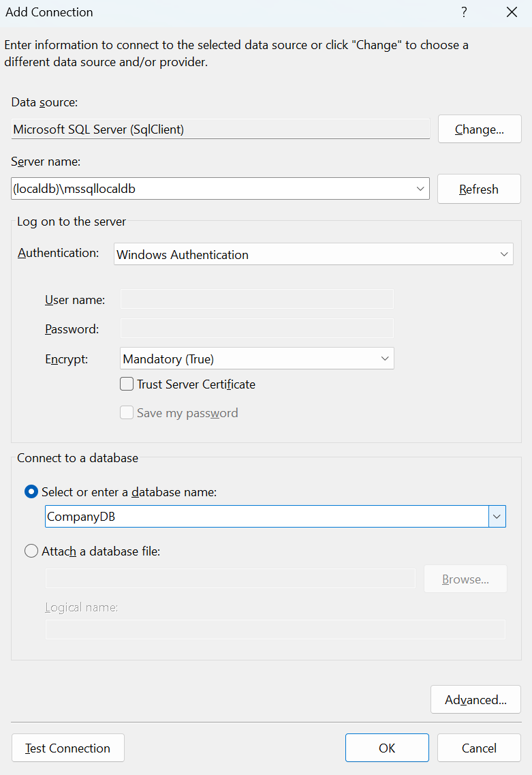Viewport: 532px width, 775px height.
Task: Click the Change data source button
Action: 479,130
